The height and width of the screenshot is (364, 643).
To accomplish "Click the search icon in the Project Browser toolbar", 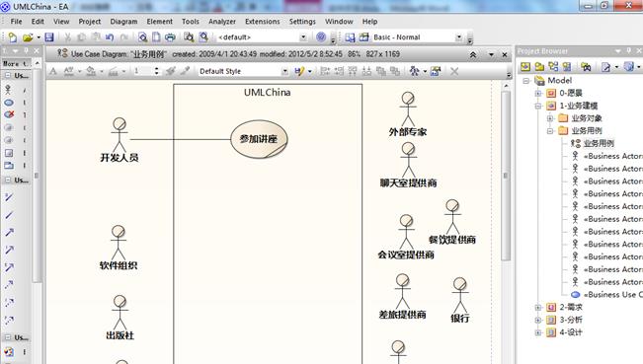I will click(586, 66).
